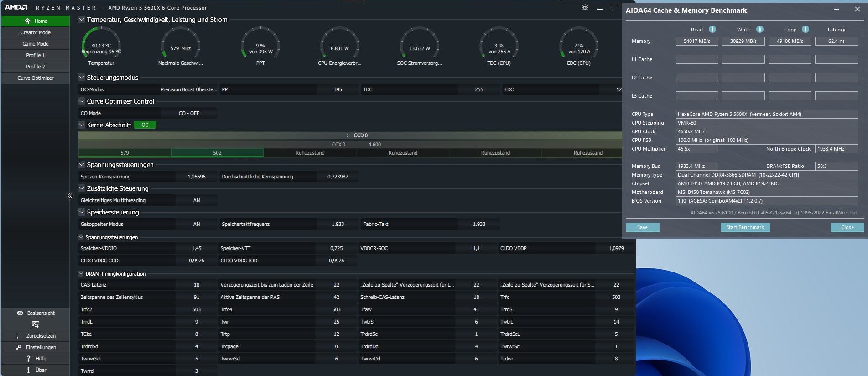Close AIDA64 window via X icon
Image resolution: width=868 pixels, height=376 pixels.
[857, 9]
